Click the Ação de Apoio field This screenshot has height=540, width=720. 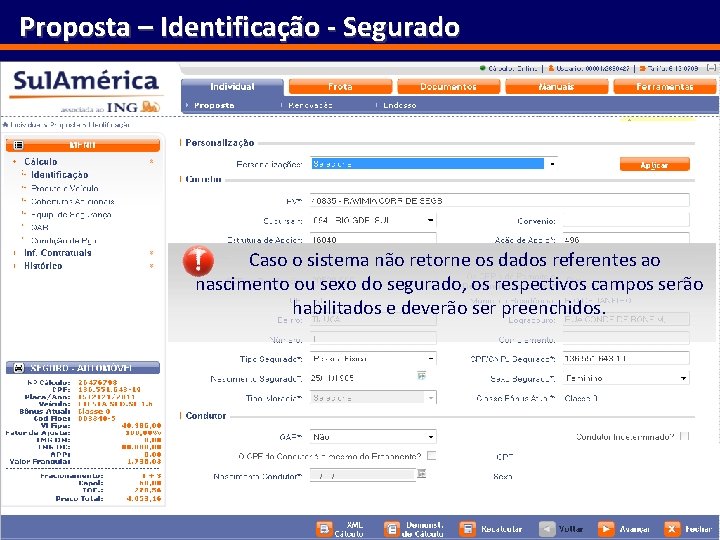coord(626,239)
